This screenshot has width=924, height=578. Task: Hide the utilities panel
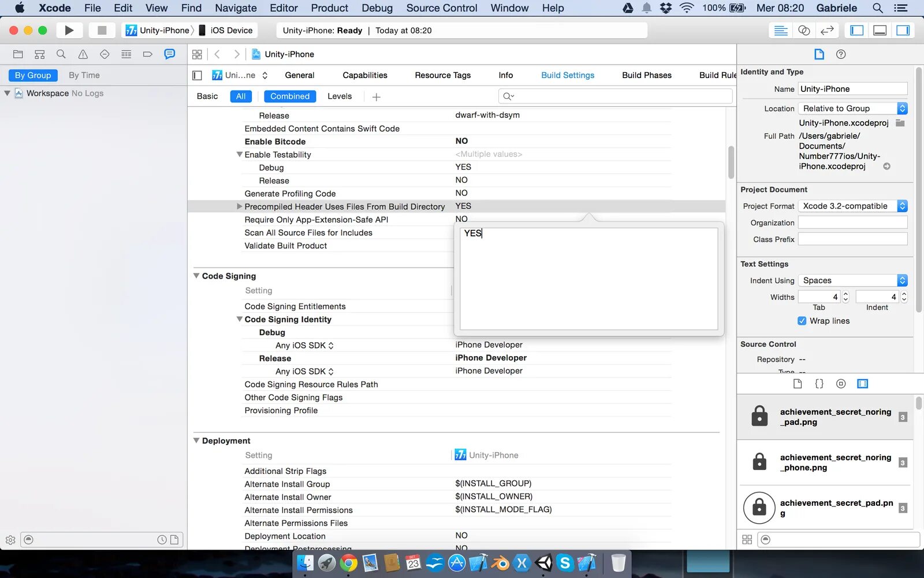pos(903,30)
